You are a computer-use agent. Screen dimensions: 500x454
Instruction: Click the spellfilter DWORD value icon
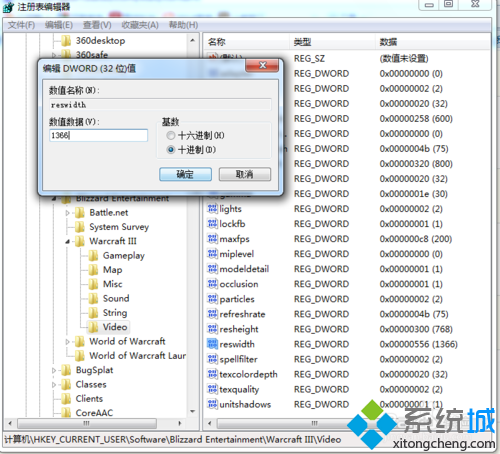point(212,359)
